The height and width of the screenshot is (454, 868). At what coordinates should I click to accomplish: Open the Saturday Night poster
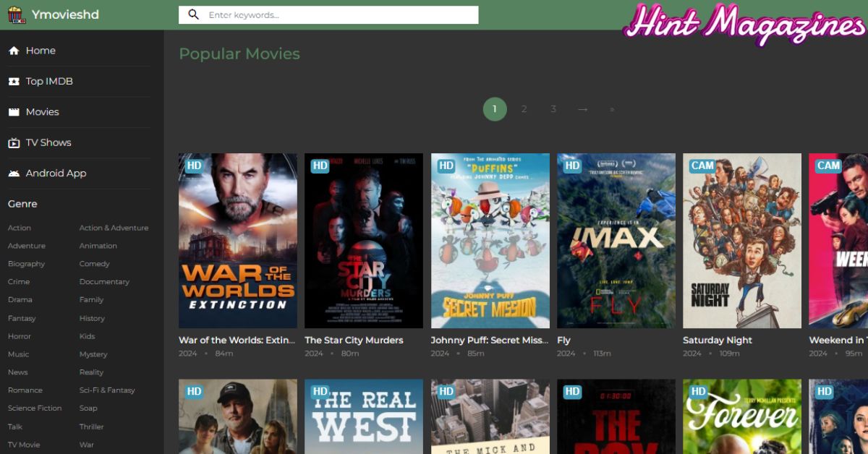point(742,241)
